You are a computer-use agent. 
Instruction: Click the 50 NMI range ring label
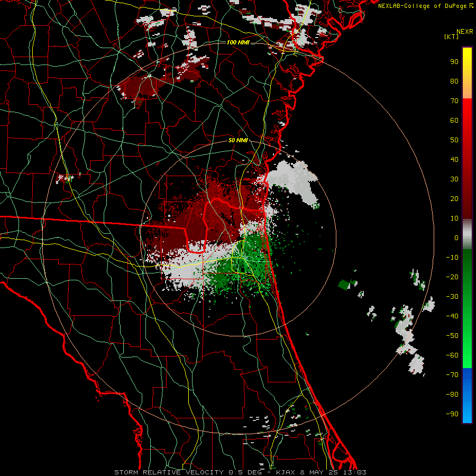[238, 140]
